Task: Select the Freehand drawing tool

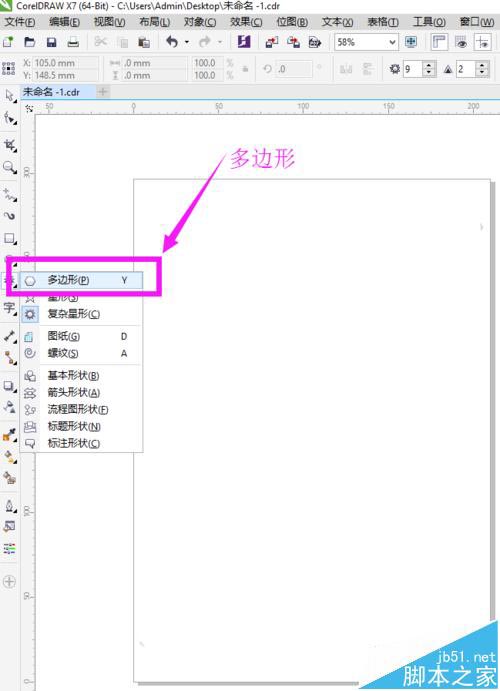Action: [x=9, y=194]
